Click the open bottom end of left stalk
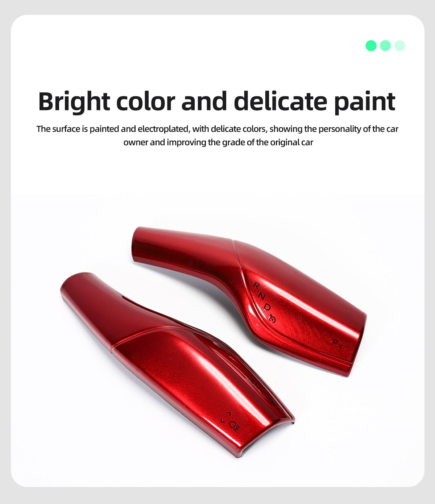 pos(268,439)
